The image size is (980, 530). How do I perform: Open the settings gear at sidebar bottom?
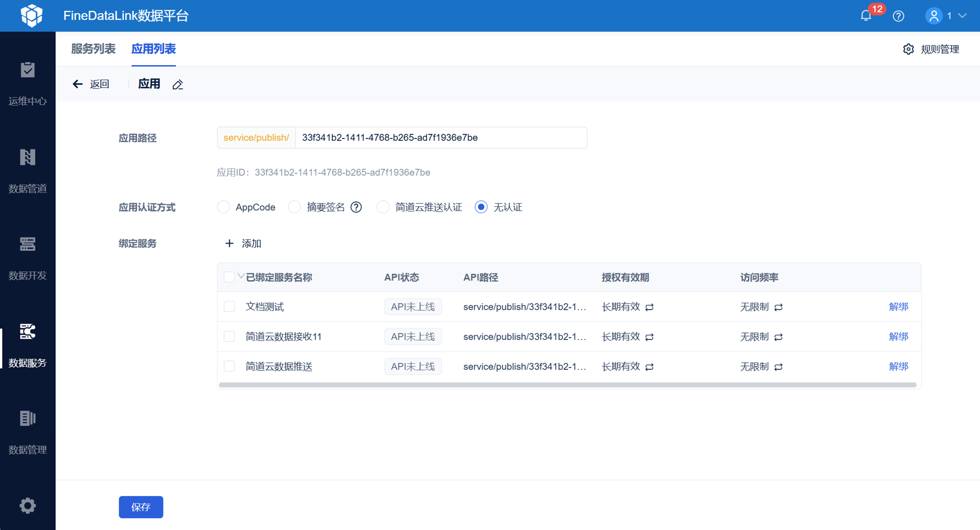tap(28, 505)
